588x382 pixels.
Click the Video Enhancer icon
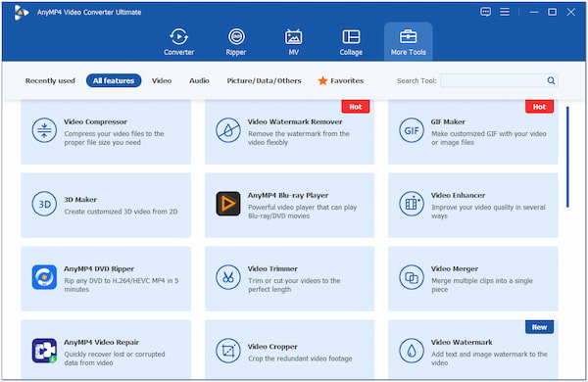pos(412,204)
